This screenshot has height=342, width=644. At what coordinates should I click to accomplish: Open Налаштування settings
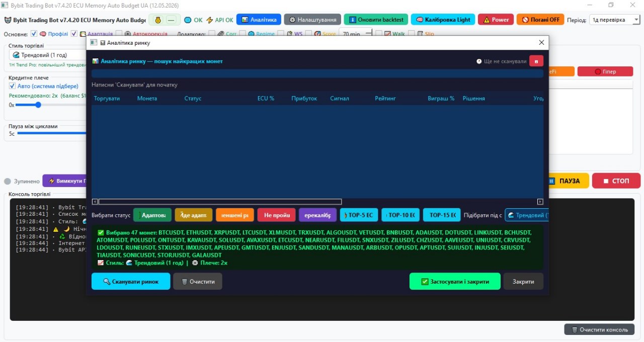click(312, 20)
